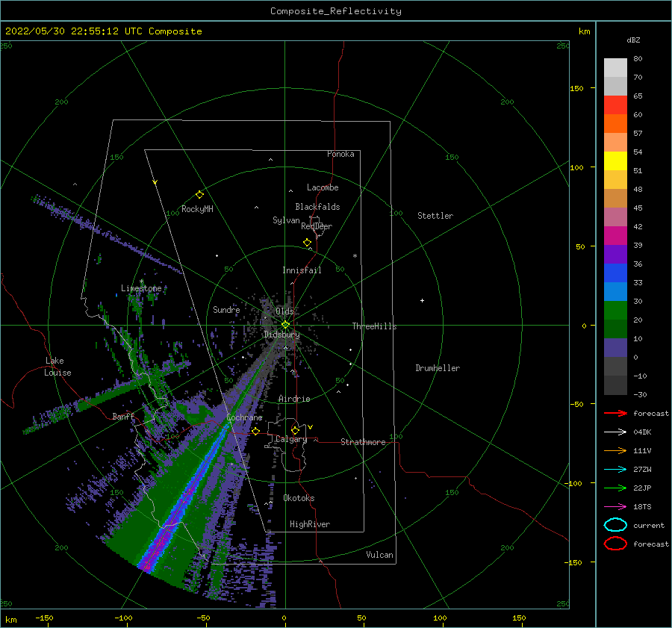Click the Strathmore label
Image resolution: width=672 pixels, height=628 pixels.
pyautogui.click(x=363, y=442)
